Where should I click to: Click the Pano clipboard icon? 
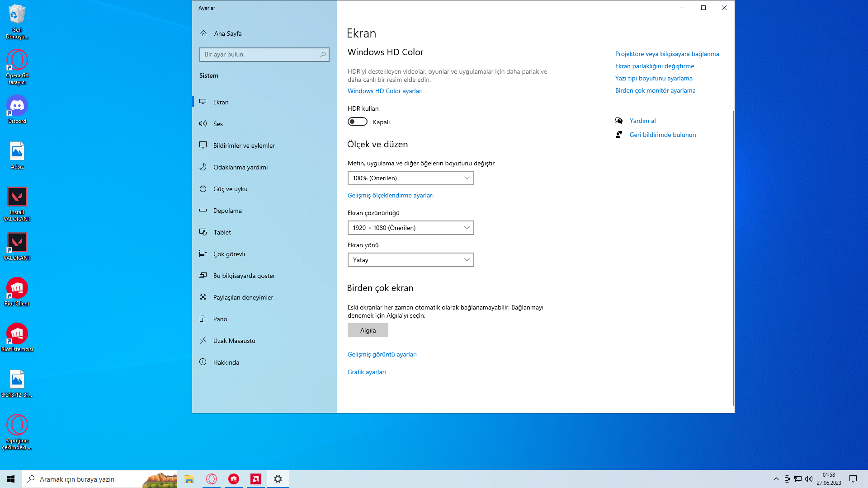pos(203,319)
